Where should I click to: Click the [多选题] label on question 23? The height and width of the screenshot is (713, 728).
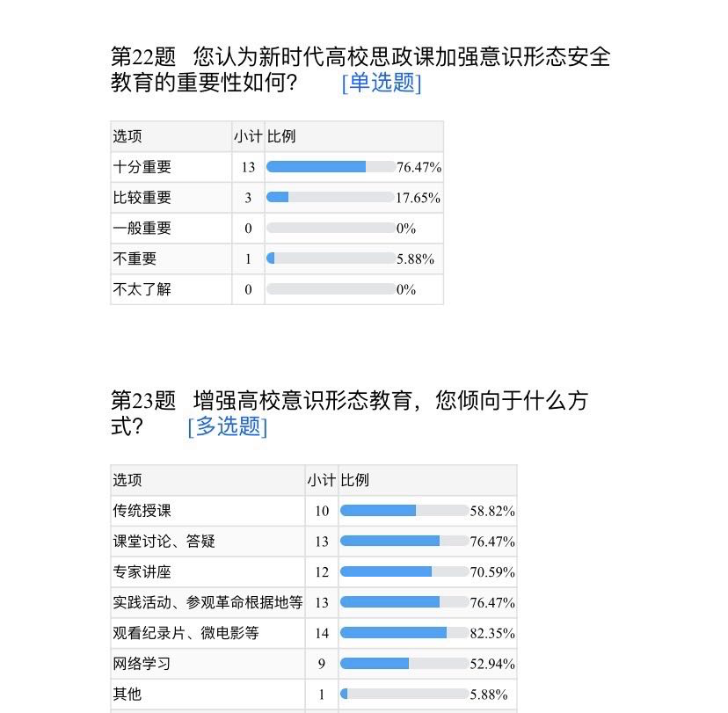(227, 426)
